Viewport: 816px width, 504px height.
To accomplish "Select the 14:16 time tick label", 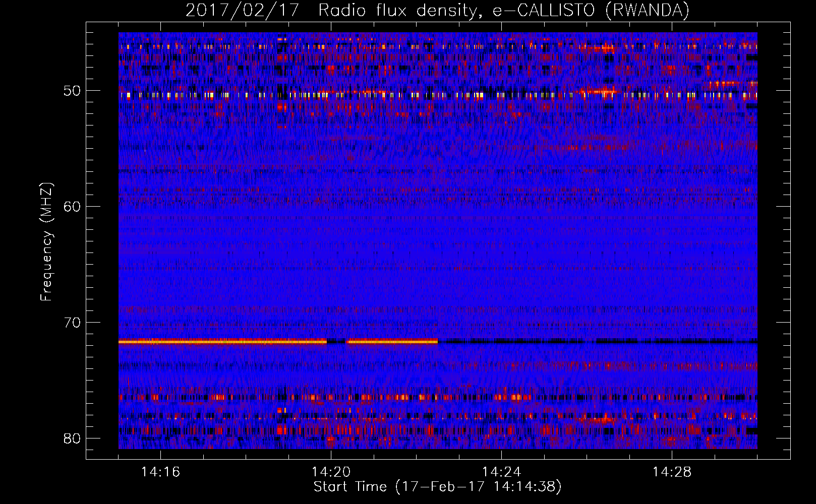I will [160, 472].
